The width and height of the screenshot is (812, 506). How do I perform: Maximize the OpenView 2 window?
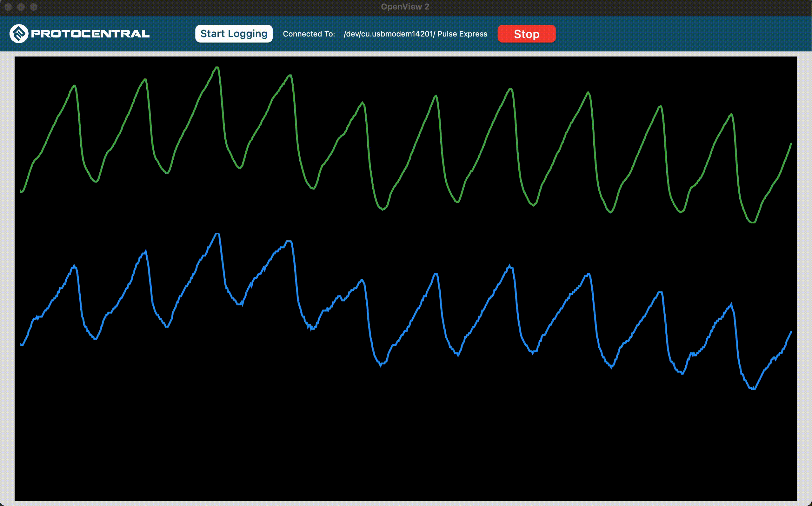34,7
